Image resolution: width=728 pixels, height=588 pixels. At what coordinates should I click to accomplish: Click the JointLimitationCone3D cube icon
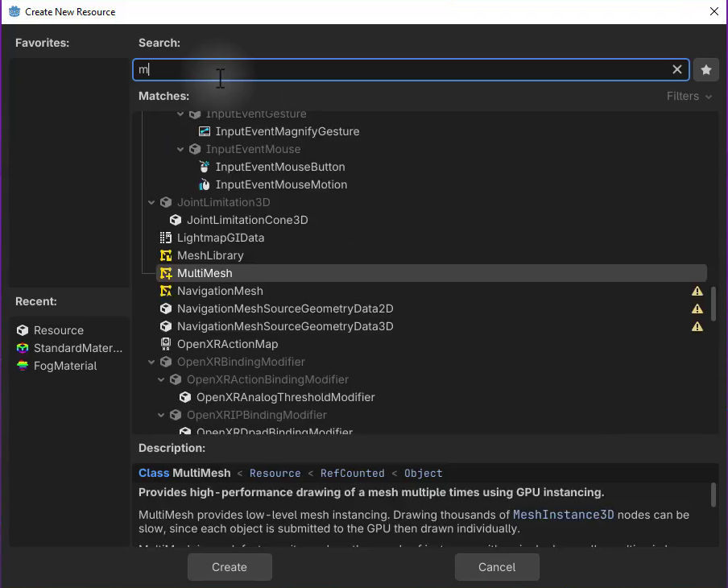pyautogui.click(x=176, y=220)
